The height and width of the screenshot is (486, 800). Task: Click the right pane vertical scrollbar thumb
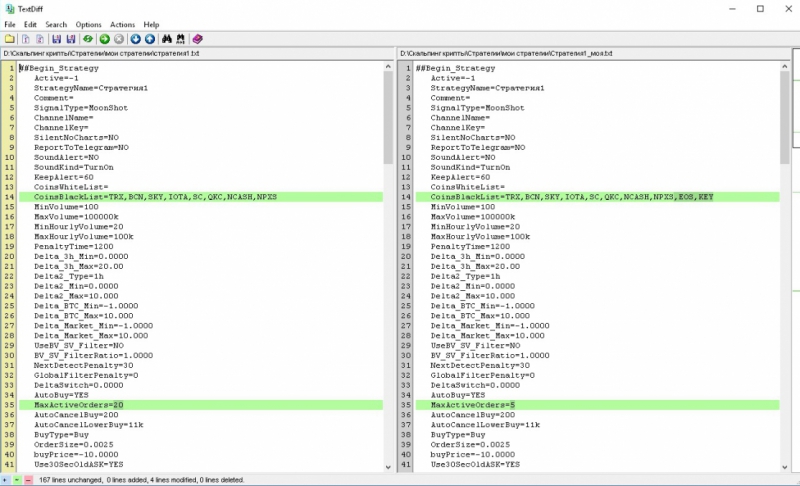click(x=785, y=117)
